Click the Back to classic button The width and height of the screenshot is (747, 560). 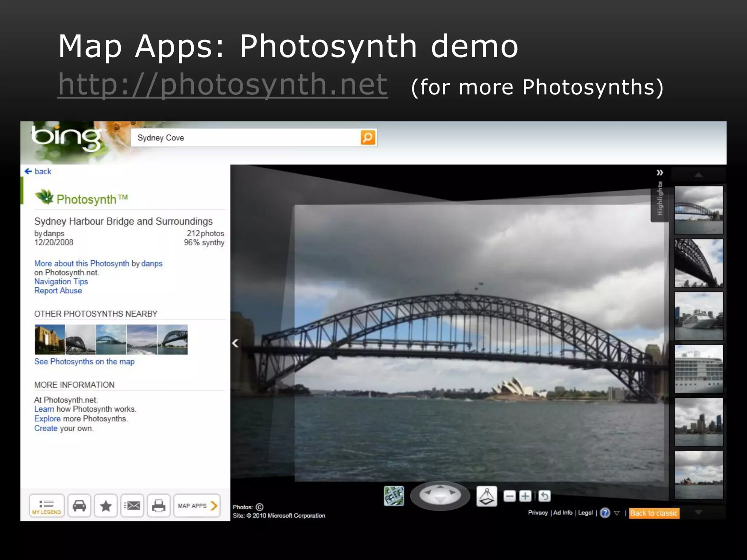tap(654, 513)
